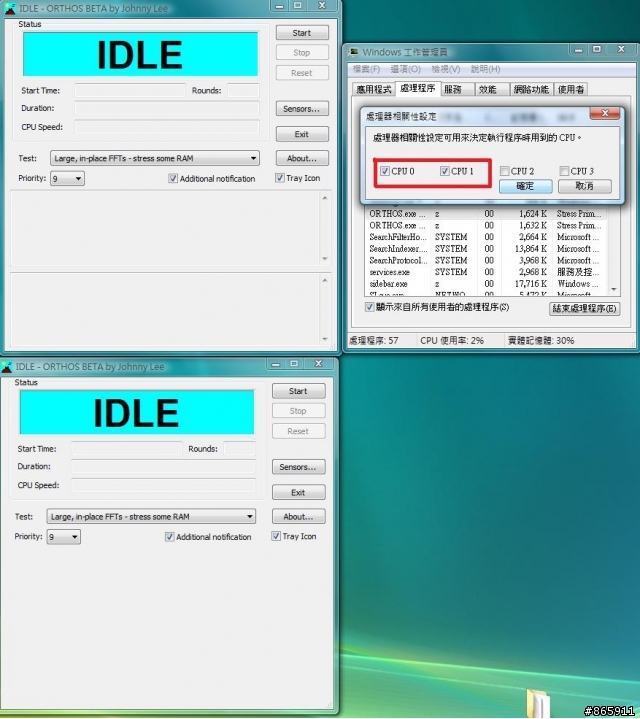Select the sidebar.exe process row

tap(486, 284)
